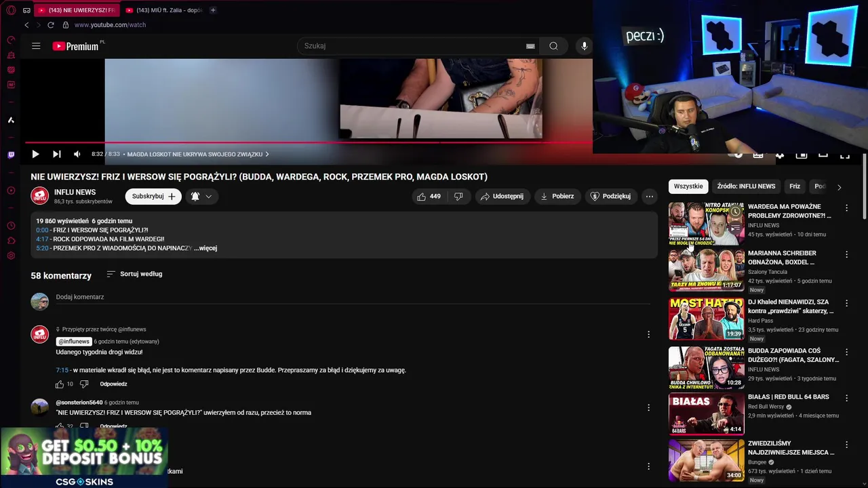Open the Udostępnij share dialog

click(502, 197)
